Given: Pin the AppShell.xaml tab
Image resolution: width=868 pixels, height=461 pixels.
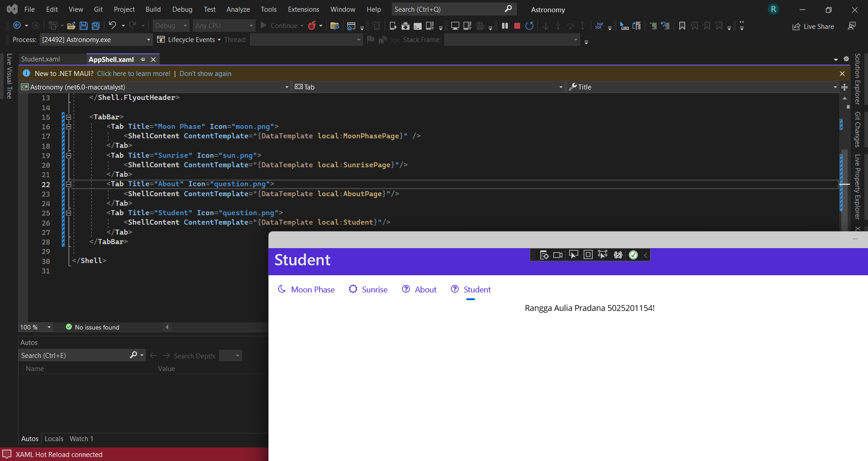Looking at the screenshot, I should (143, 59).
